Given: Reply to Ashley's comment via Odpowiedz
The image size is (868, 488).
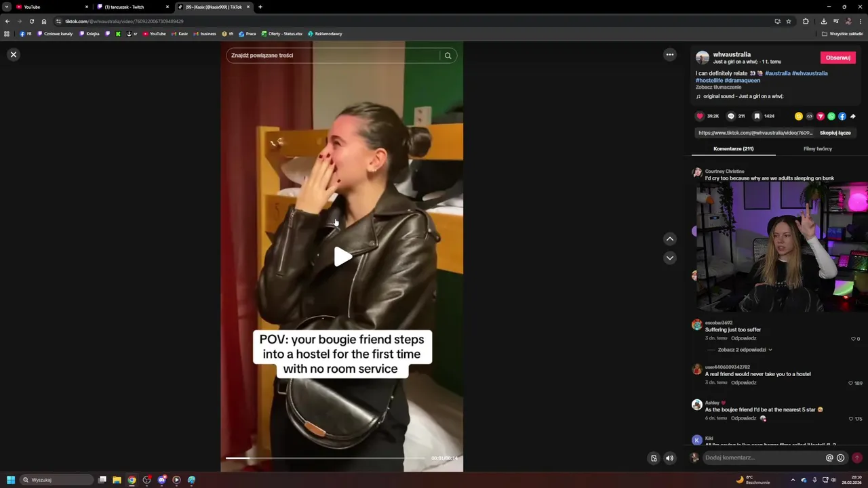Looking at the screenshot, I should click(x=743, y=418).
